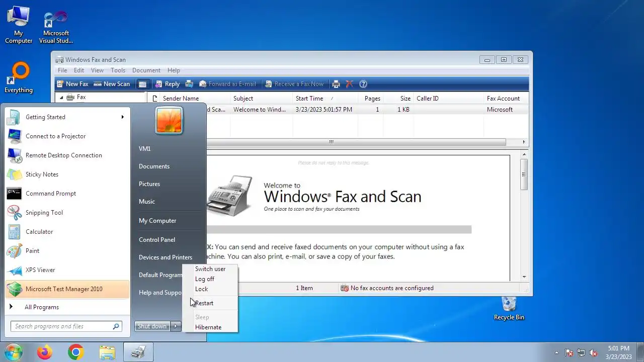Choose Log off from power menu

210,279
